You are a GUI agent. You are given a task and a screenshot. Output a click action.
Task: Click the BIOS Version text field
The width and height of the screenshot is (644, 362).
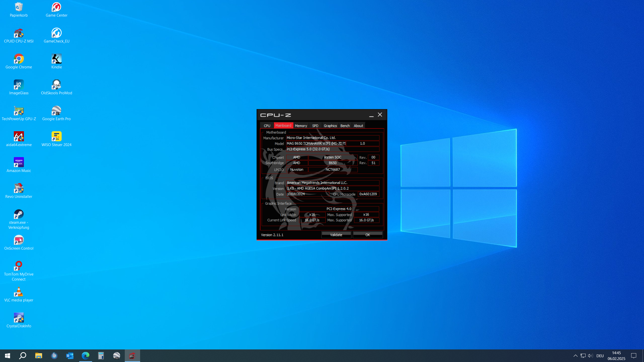coord(333,188)
